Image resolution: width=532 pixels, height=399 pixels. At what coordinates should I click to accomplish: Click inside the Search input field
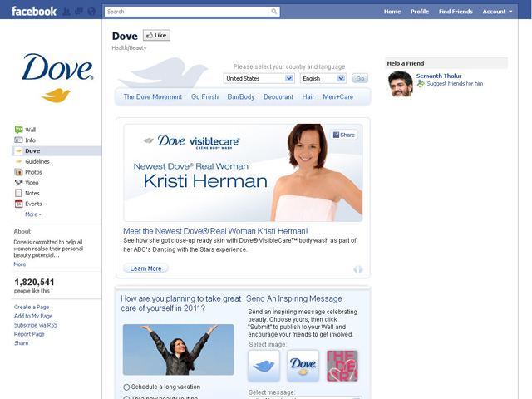coord(187,12)
